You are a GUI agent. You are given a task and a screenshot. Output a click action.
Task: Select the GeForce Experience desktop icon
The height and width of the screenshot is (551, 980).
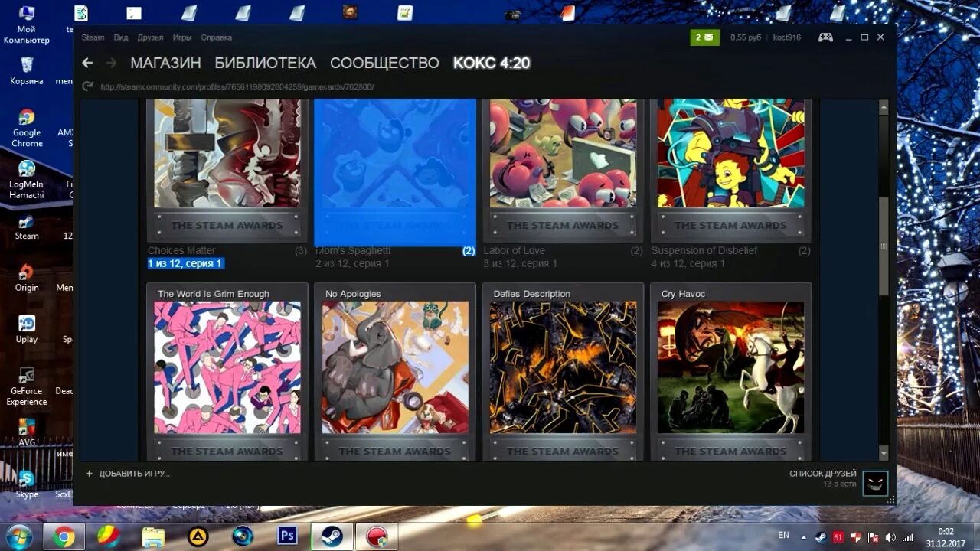27,386
